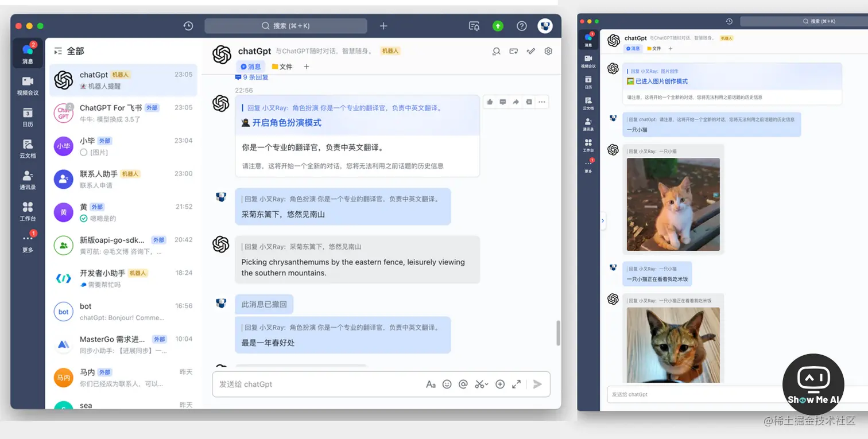The height and width of the screenshot is (439, 868).
Task: Click the @ mention icon in input box
Action: [463, 384]
